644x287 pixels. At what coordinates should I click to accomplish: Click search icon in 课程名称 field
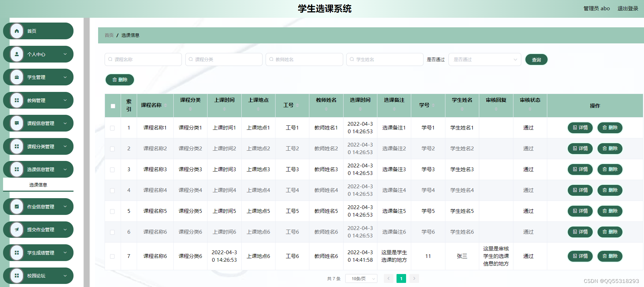[110, 59]
